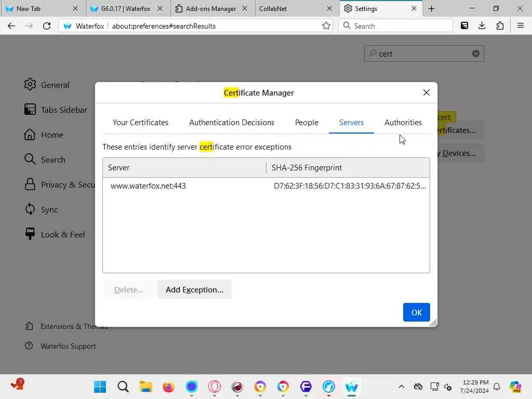Launch Firefox from taskbar
Screen dimensions: 532x399
(x=169, y=387)
